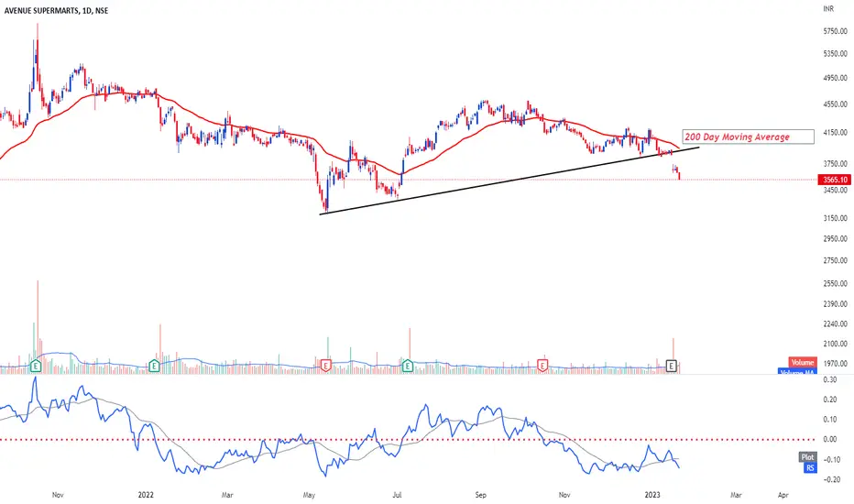Click the Mar label after 2022 on time axis

227,495
